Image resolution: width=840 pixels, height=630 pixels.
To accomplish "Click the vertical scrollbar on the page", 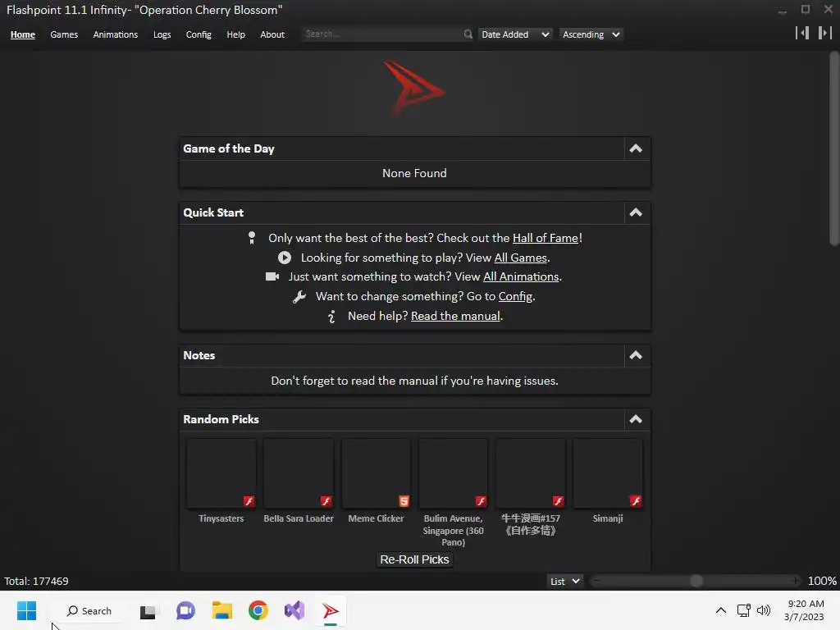I will coord(833,148).
